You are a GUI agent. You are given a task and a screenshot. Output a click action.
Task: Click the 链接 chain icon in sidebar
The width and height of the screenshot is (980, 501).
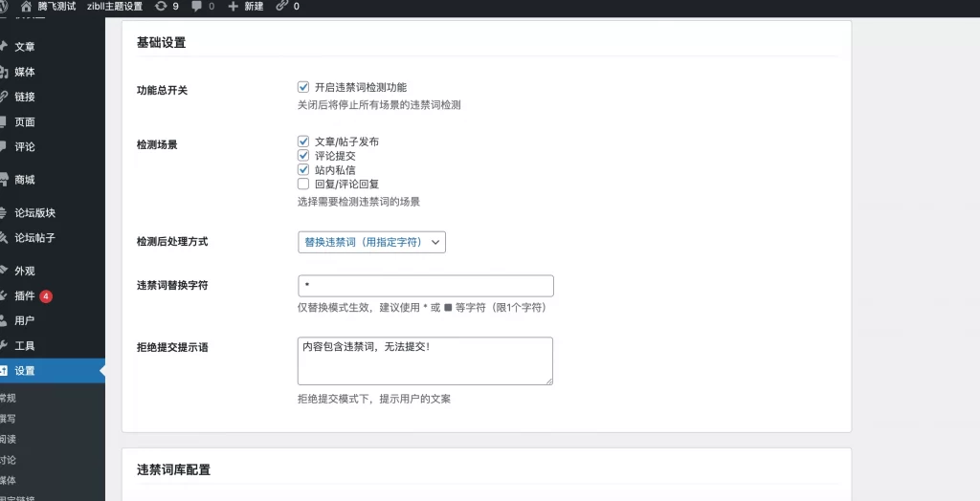(x=4, y=97)
